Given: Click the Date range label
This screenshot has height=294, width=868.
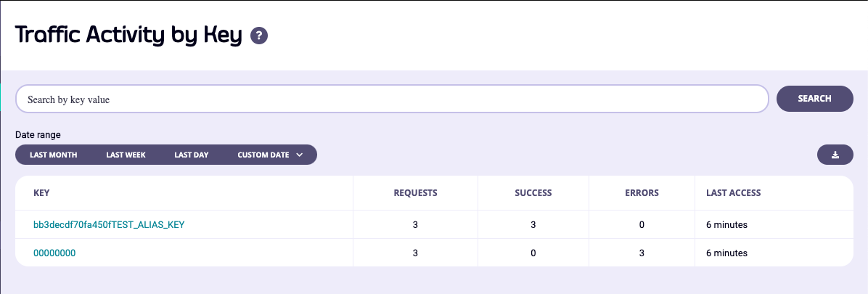Looking at the screenshot, I should click(38, 135).
